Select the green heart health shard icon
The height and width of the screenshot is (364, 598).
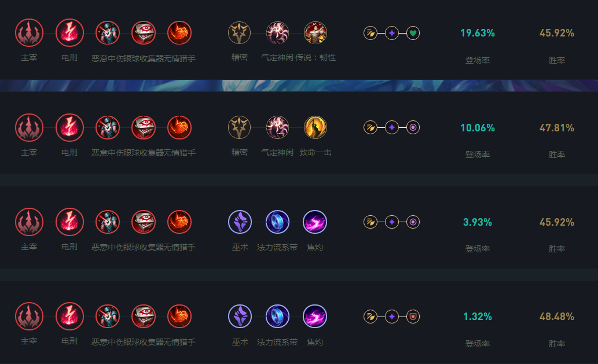413,33
